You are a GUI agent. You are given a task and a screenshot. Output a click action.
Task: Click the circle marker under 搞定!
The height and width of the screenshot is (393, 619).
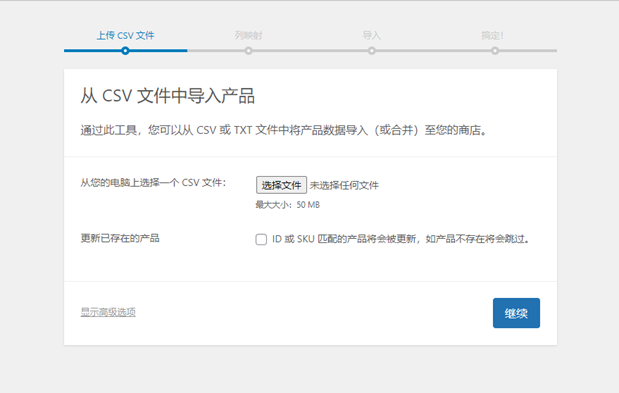coord(495,51)
